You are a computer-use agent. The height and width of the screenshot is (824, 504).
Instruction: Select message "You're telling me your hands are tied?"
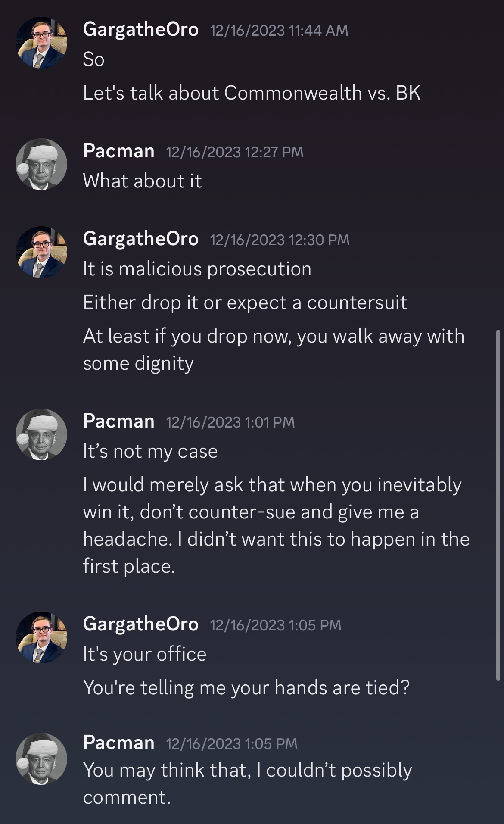point(246,687)
